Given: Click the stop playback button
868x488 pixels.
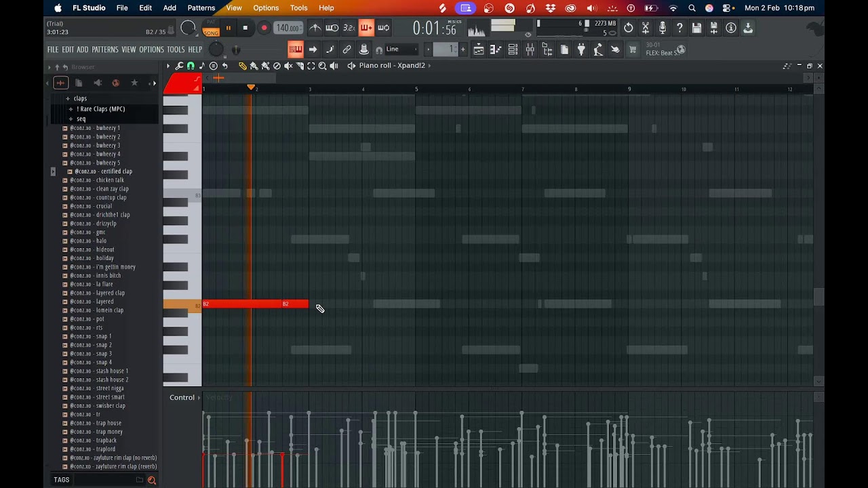Looking at the screenshot, I should point(245,28).
